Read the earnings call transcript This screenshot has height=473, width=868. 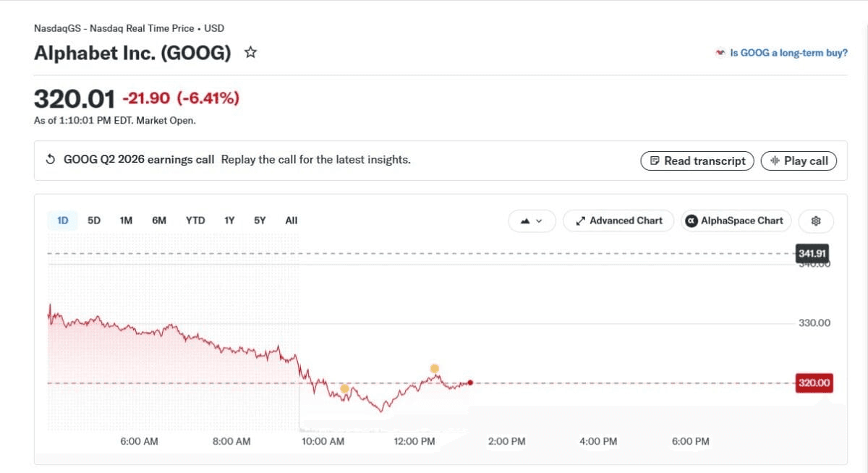(x=697, y=161)
